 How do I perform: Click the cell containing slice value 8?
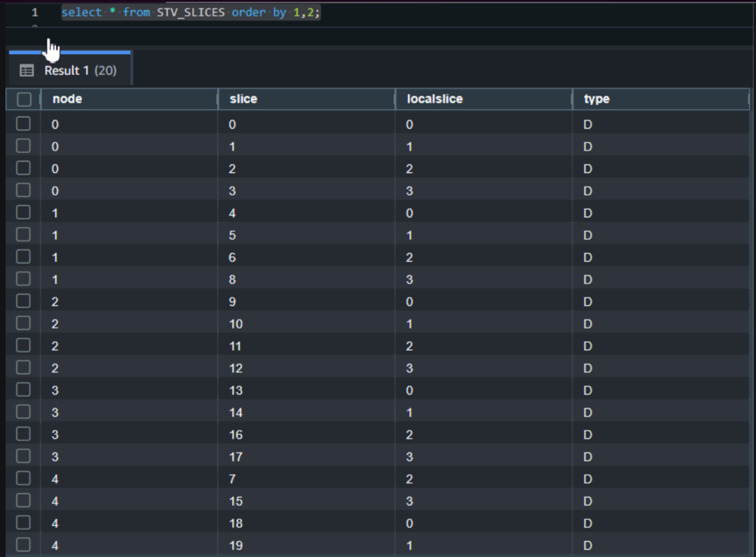[232, 280]
